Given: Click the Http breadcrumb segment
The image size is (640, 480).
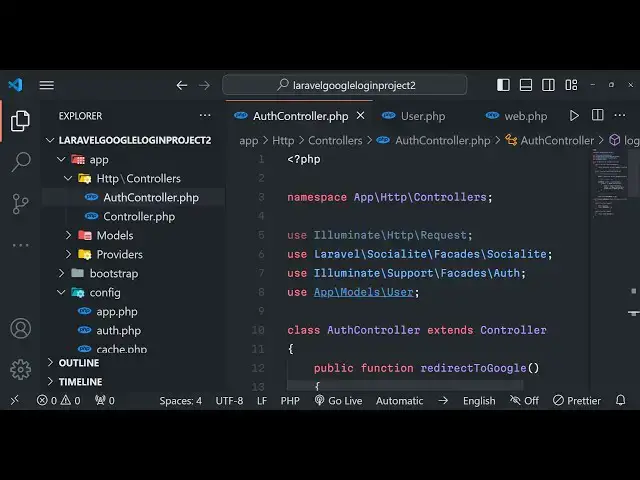Looking at the screenshot, I should click(283, 141).
